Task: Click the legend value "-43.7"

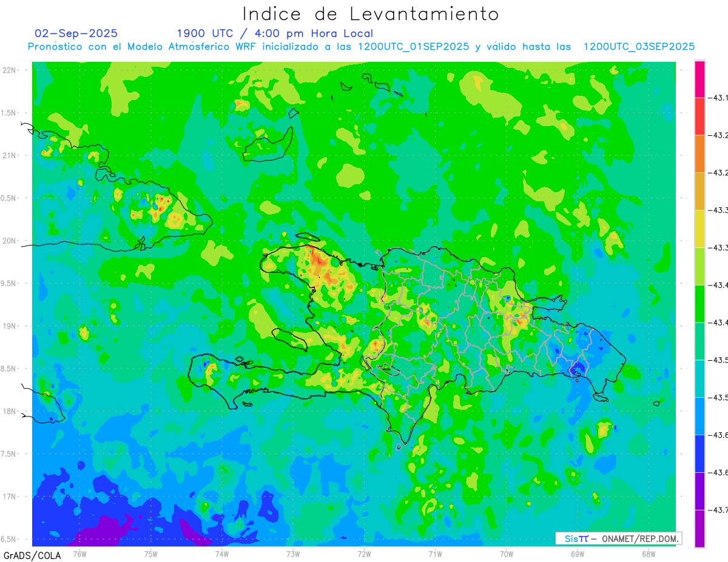Action: click(x=720, y=510)
